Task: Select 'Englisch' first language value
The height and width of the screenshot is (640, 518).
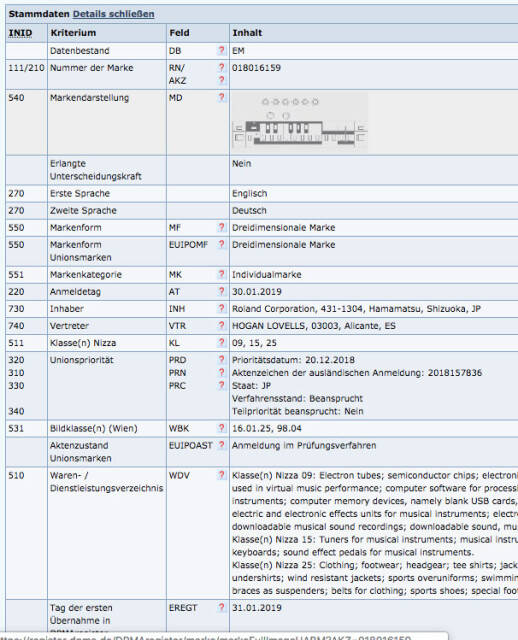Action: [x=249, y=193]
